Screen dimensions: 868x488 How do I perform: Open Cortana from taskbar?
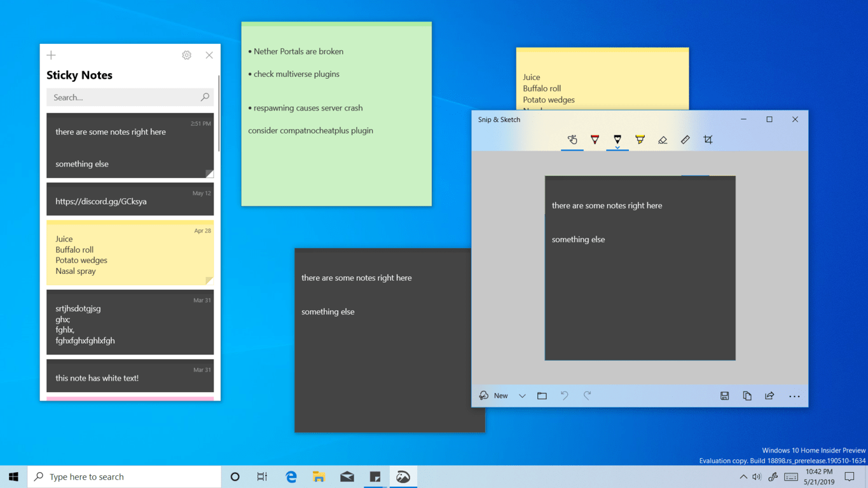tap(235, 477)
